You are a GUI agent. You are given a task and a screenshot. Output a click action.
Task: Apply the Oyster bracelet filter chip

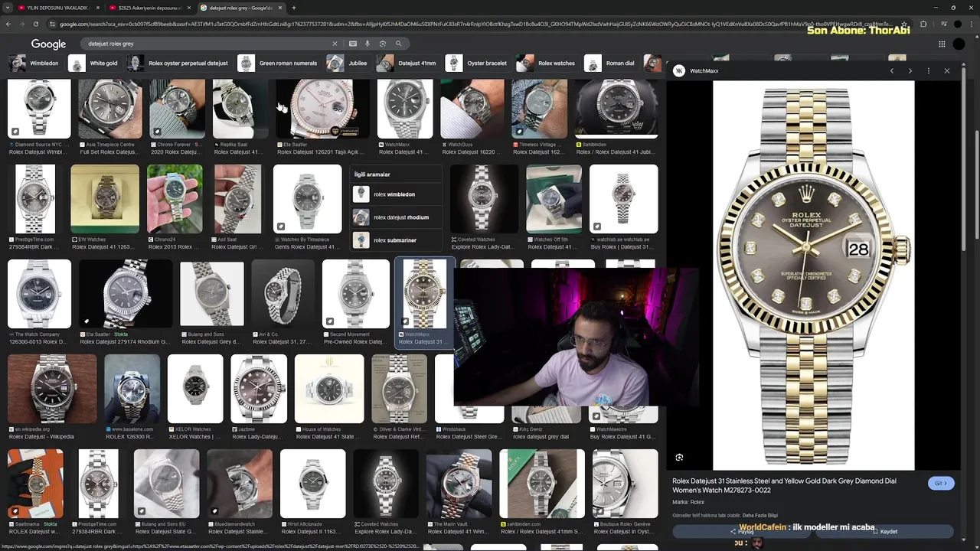tap(478, 64)
